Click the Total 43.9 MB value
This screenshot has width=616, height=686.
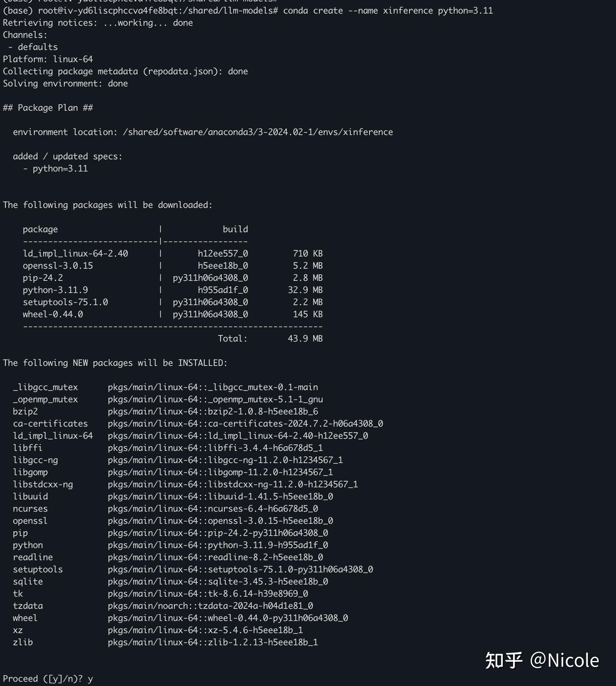click(305, 338)
